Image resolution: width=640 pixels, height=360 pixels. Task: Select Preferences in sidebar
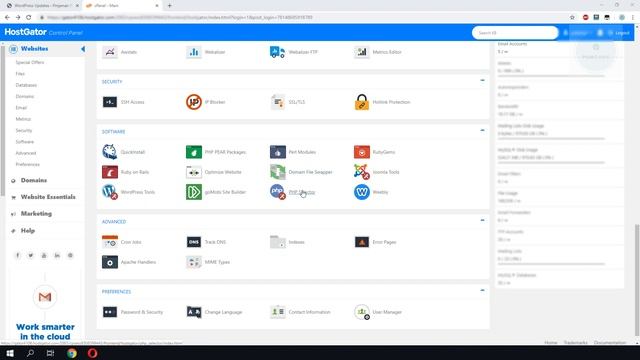click(x=28, y=164)
